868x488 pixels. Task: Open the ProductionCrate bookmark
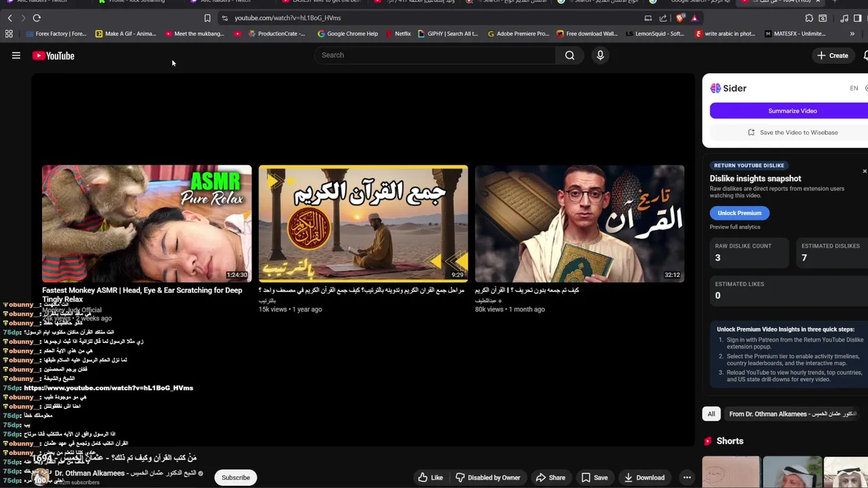[277, 33]
